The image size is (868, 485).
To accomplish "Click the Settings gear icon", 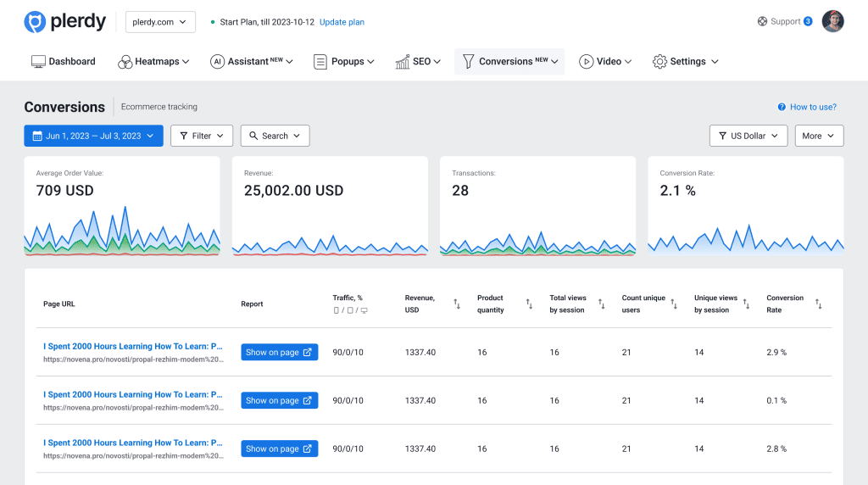I will click(x=659, y=62).
